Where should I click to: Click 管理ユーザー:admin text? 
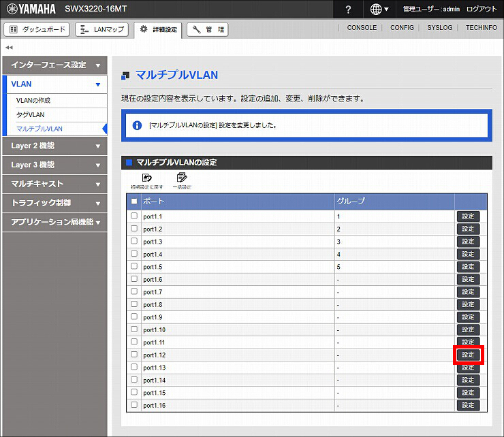coord(431,9)
